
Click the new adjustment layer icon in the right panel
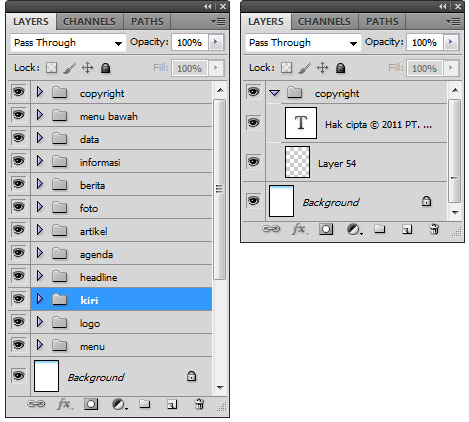click(x=354, y=229)
